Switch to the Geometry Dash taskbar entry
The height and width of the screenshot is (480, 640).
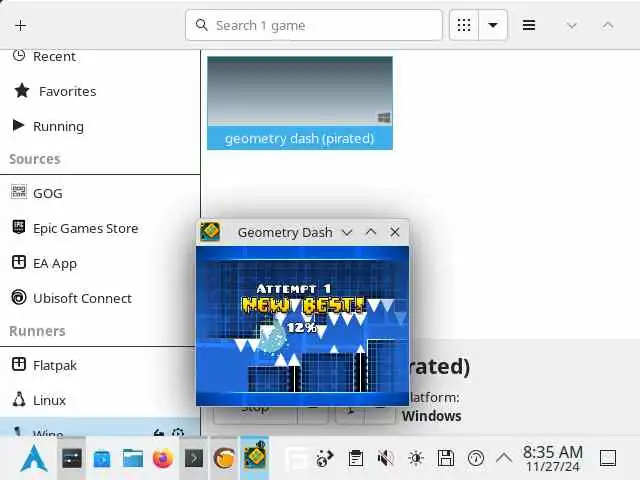click(x=255, y=457)
